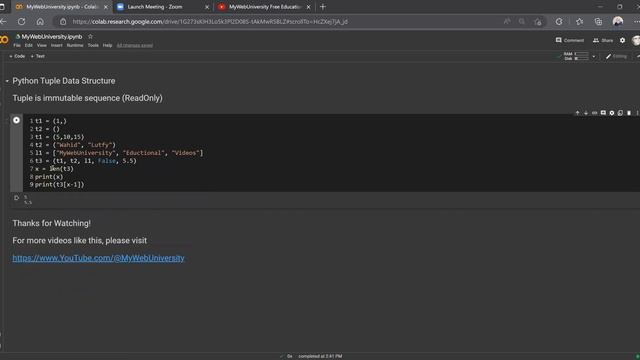This screenshot has width=640, height=360.
Task: Collapse Python Tuple Data Structure section
Action: pos(7,81)
